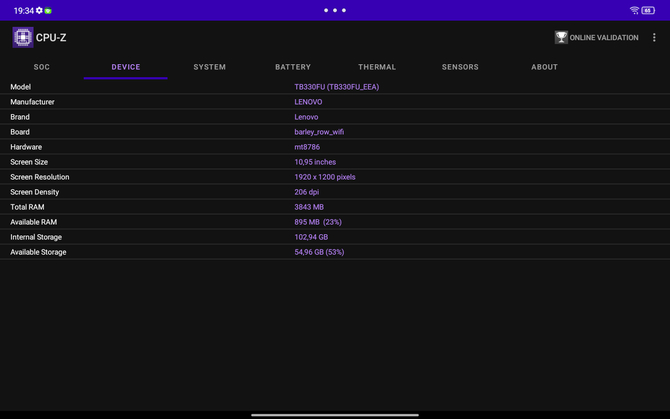Select the Screen Density label
Screen dimensions: 670x419
coord(35,192)
